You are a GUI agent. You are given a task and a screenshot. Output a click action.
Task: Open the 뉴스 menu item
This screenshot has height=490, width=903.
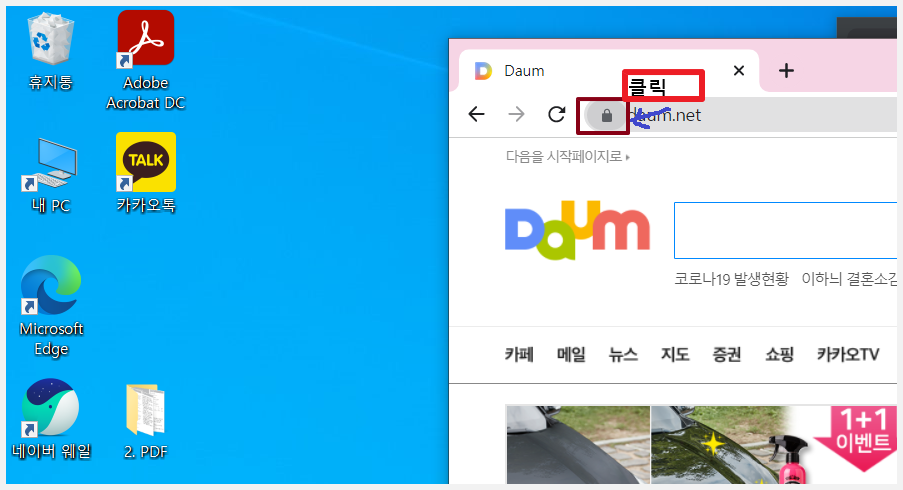(x=623, y=354)
